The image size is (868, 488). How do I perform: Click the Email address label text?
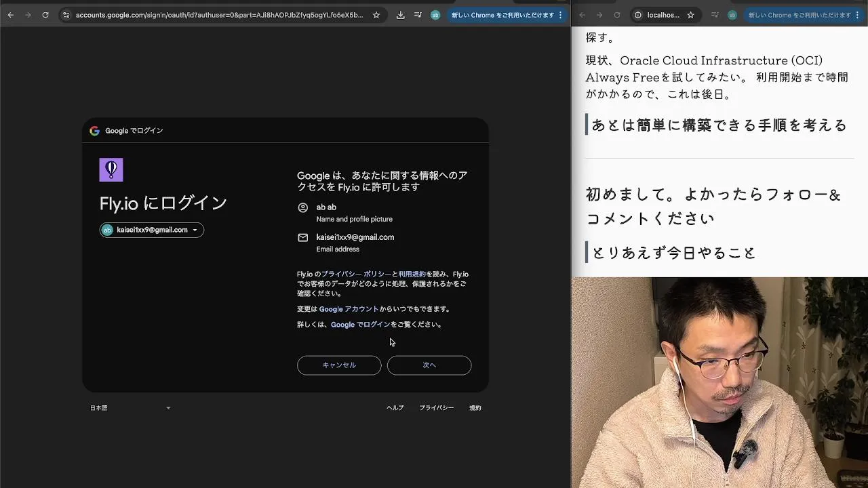tap(338, 249)
